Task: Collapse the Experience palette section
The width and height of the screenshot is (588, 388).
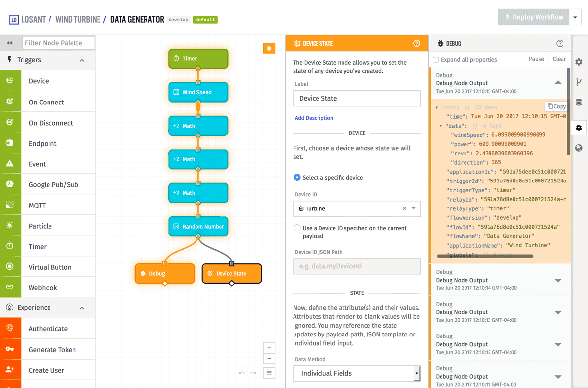Action: [82, 308]
